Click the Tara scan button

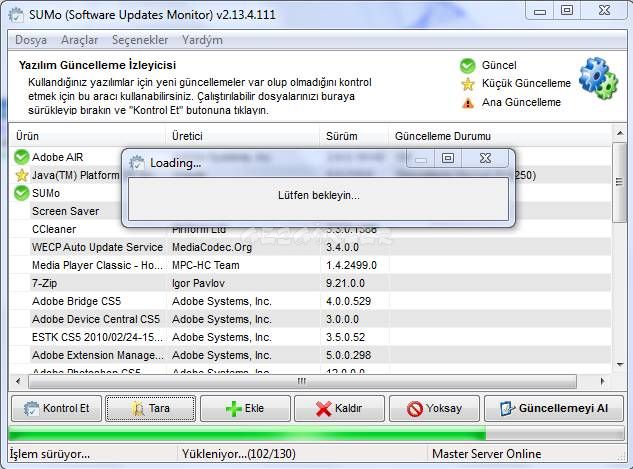tap(151, 408)
